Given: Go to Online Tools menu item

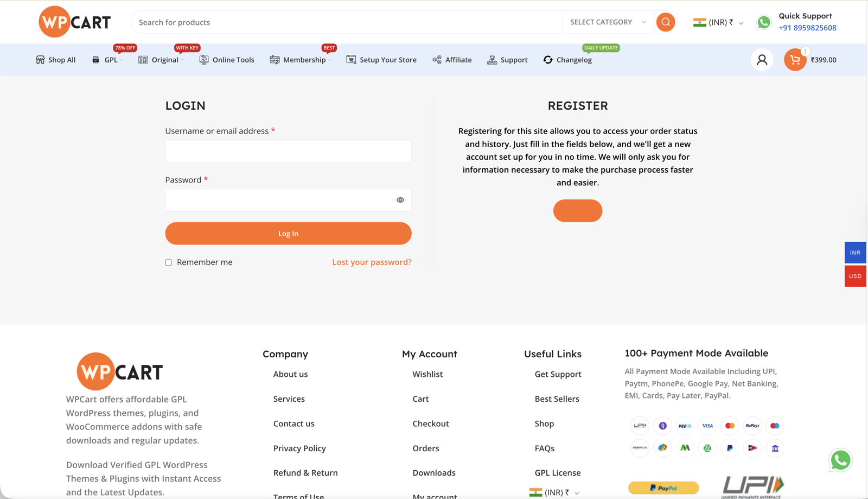Looking at the screenshot, I should click(x=233, y=60).
